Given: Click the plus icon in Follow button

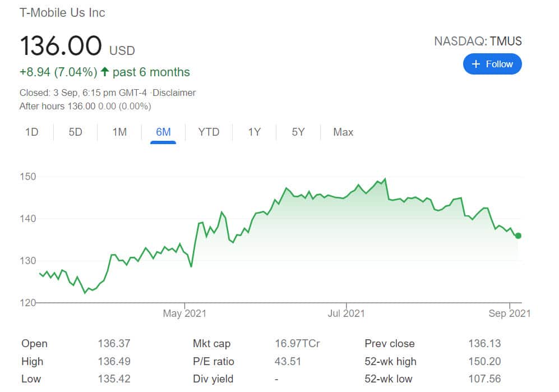Looking at the screenshot, I should tap(476, 64).
